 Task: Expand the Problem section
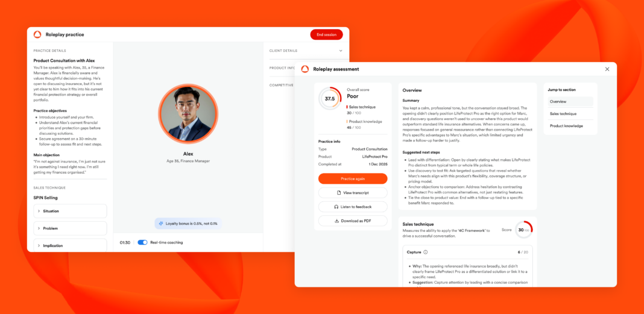click(70, 228)
